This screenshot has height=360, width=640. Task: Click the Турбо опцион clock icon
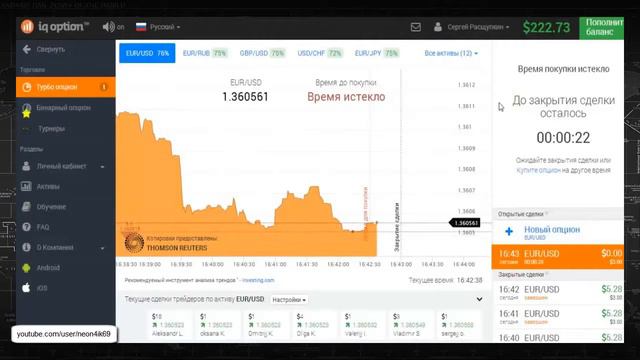[27, 87]
